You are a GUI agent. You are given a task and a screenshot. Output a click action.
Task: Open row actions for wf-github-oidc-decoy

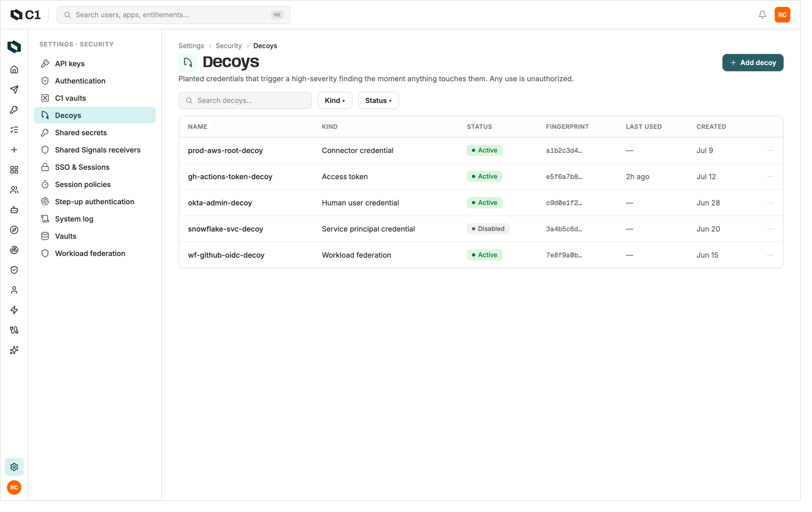click(770, 255)
